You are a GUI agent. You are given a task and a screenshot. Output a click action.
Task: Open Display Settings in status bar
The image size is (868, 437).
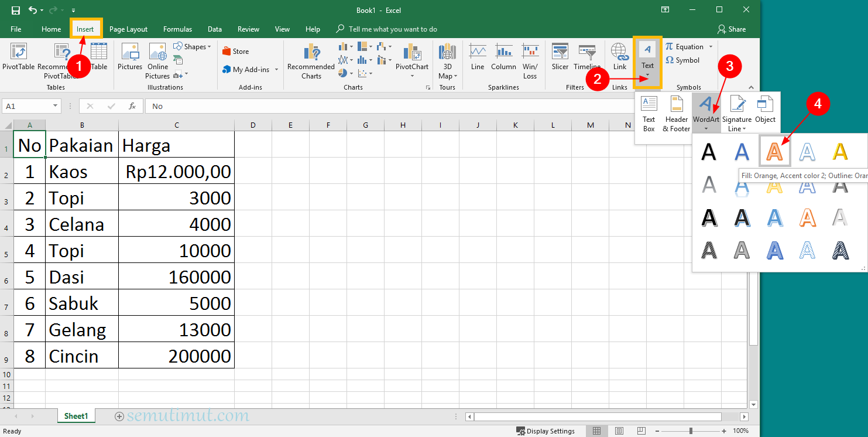(545, 431)
